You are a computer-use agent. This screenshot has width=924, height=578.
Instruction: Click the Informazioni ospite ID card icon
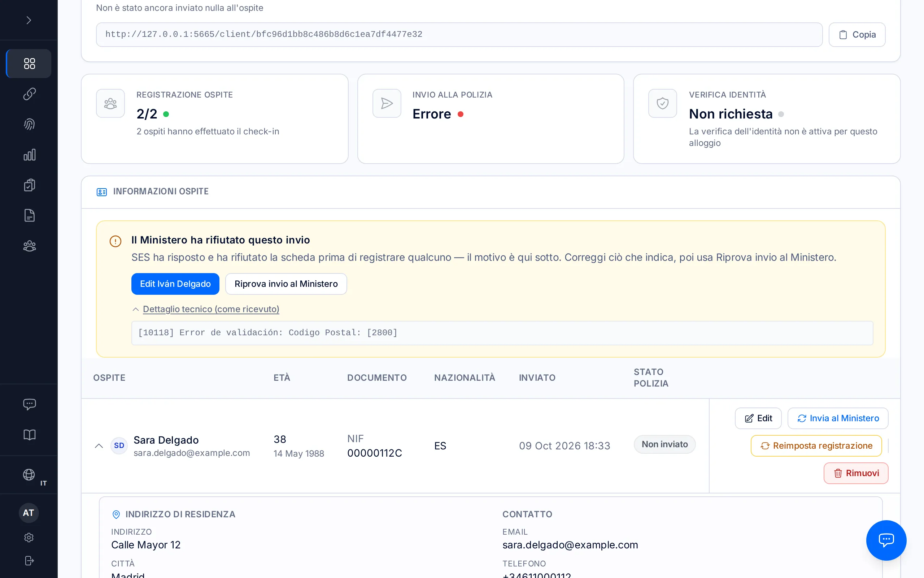coord(101,191)
